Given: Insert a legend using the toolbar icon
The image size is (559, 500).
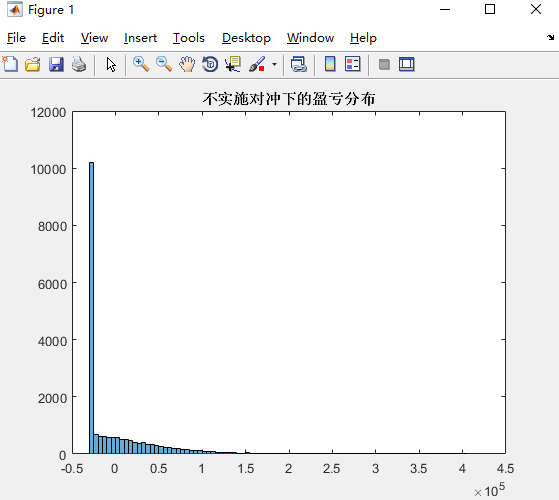Looking at the screenshot, I should tap(353, 65).
